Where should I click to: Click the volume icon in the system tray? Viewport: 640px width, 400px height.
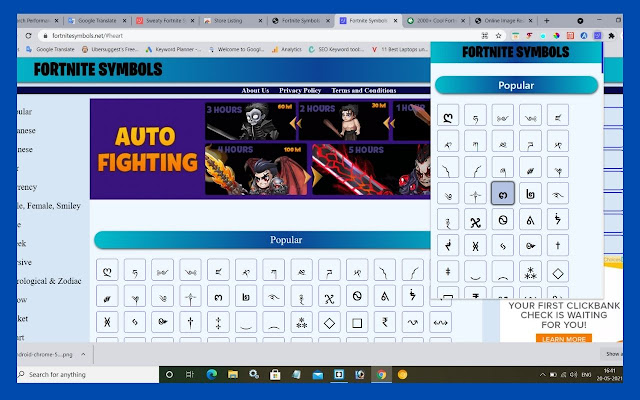(x=573, y=374)
